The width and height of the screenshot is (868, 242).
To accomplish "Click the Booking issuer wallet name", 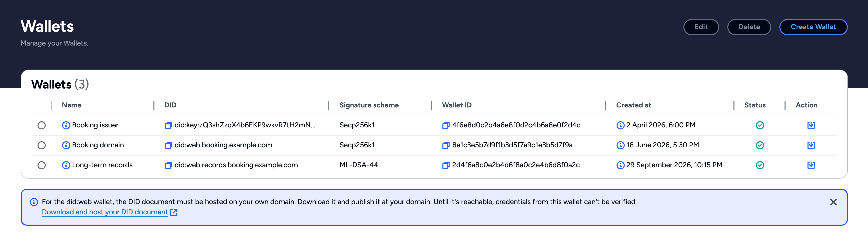I will tap(95, 125).
